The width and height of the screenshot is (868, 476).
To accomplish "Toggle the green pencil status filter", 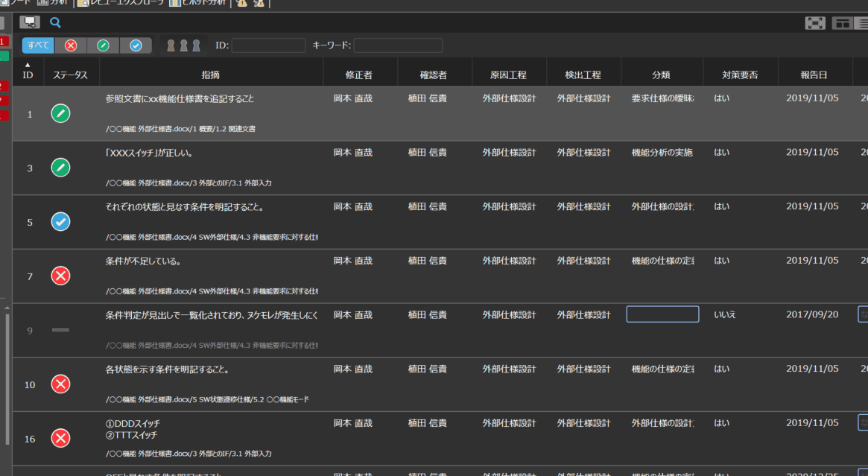I will 103,45.
